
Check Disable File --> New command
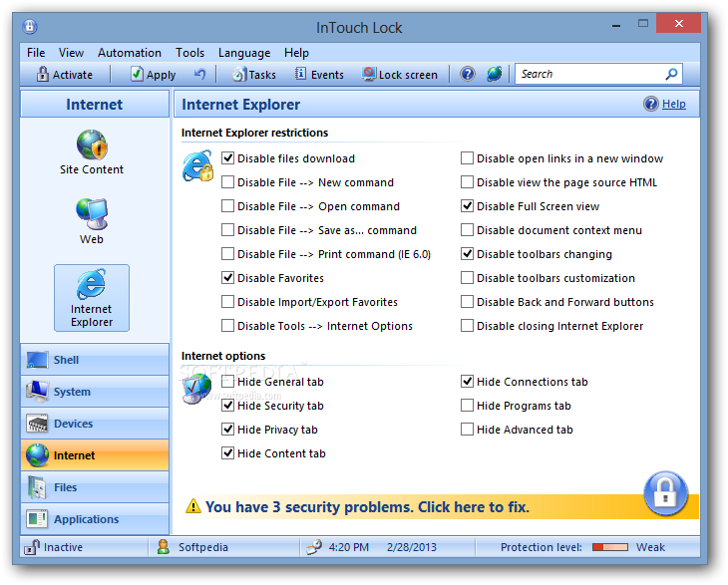click(x=227, y=181)
